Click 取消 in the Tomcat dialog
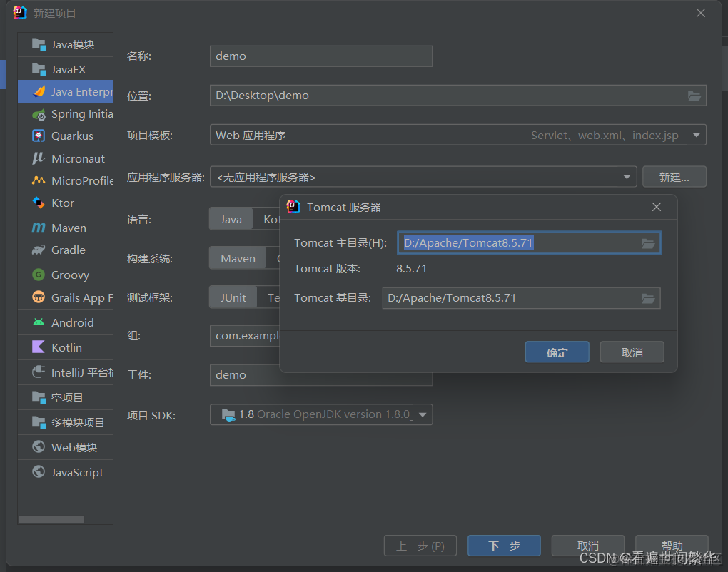This screenshot has width=728, height=572. 632,352
